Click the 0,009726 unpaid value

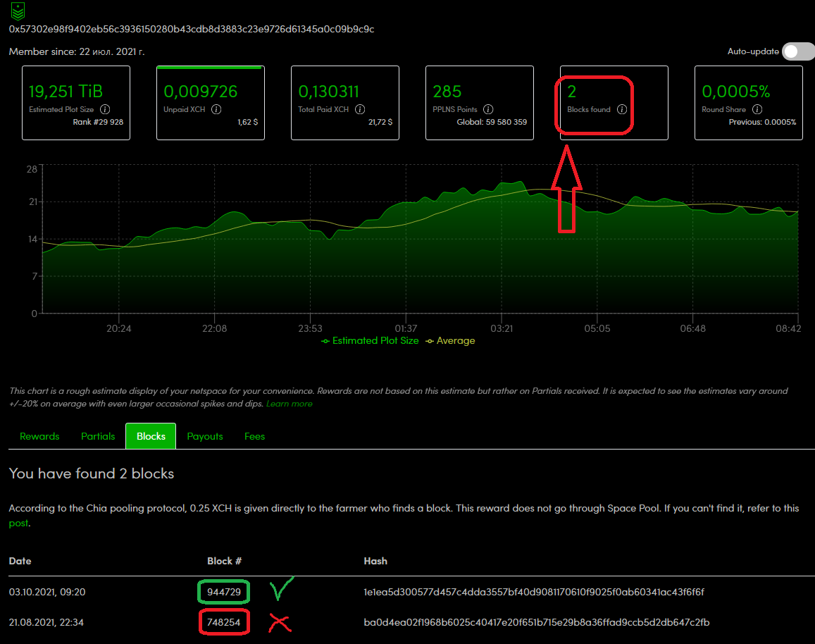click(x=201, y=92)
